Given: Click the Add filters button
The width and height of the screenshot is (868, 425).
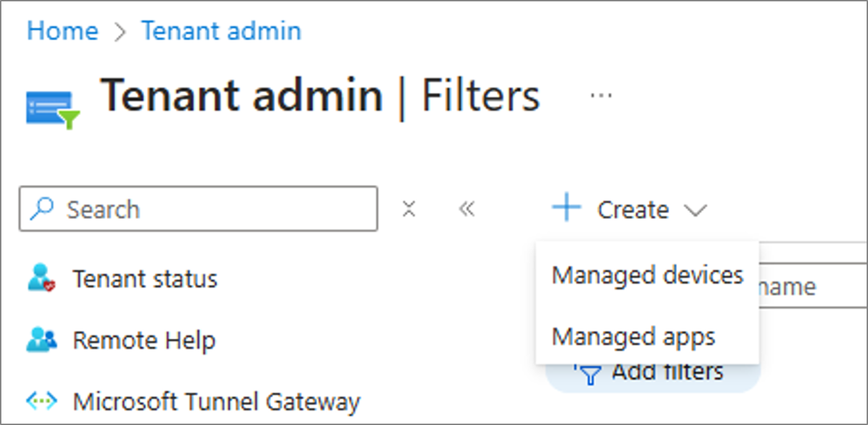Looking at the screenshot, I should (653, 377).
